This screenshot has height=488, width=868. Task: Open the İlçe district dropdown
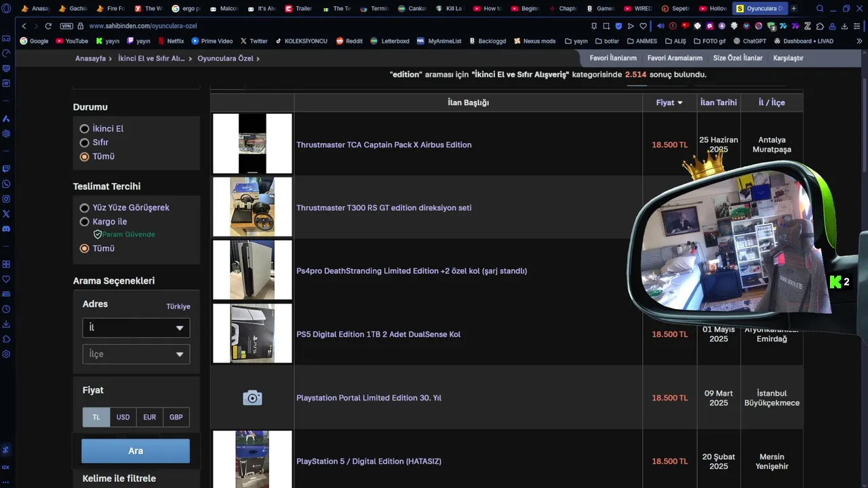[x=136, y=354]
